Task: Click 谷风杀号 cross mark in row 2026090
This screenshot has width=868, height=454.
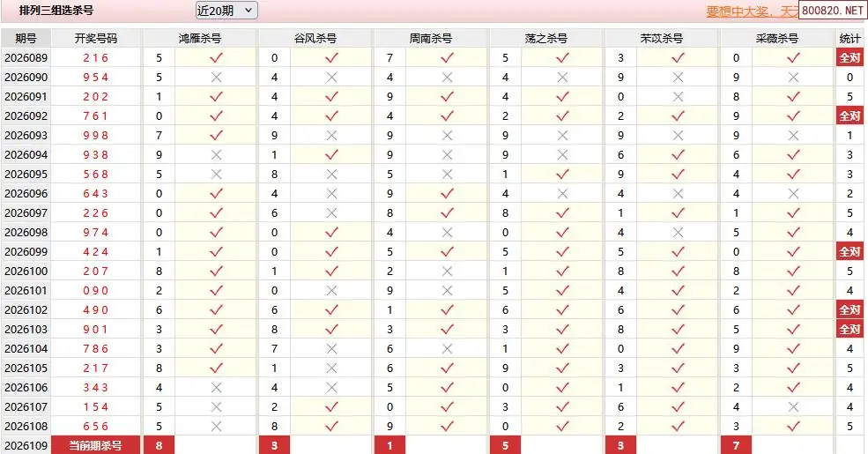Action: tap(330, 78)
